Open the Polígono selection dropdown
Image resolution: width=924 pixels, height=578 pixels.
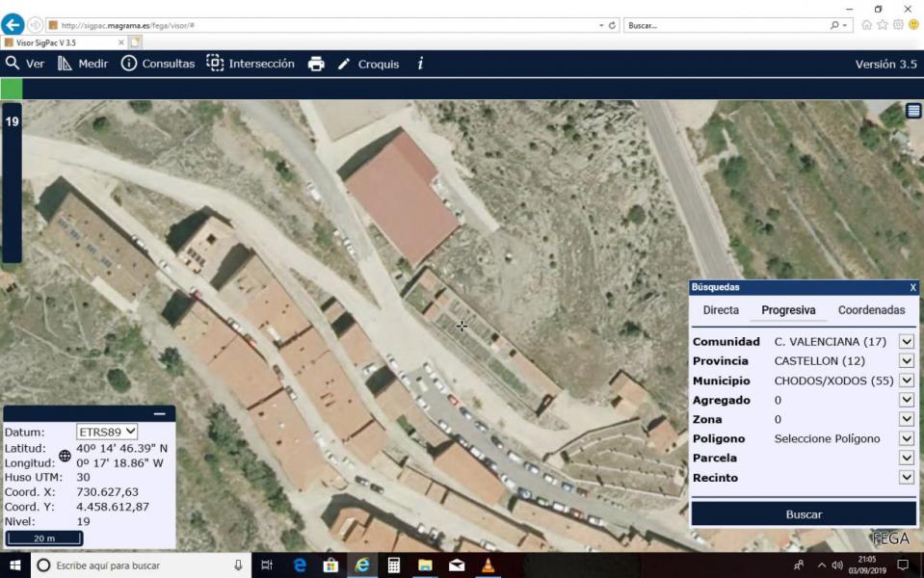pos(906,438)
